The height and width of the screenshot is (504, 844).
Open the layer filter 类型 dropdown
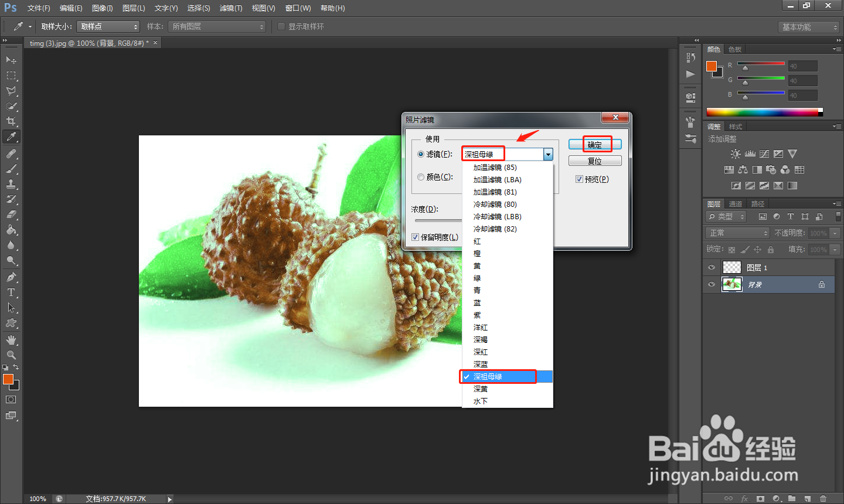click(x=726, y=216)
